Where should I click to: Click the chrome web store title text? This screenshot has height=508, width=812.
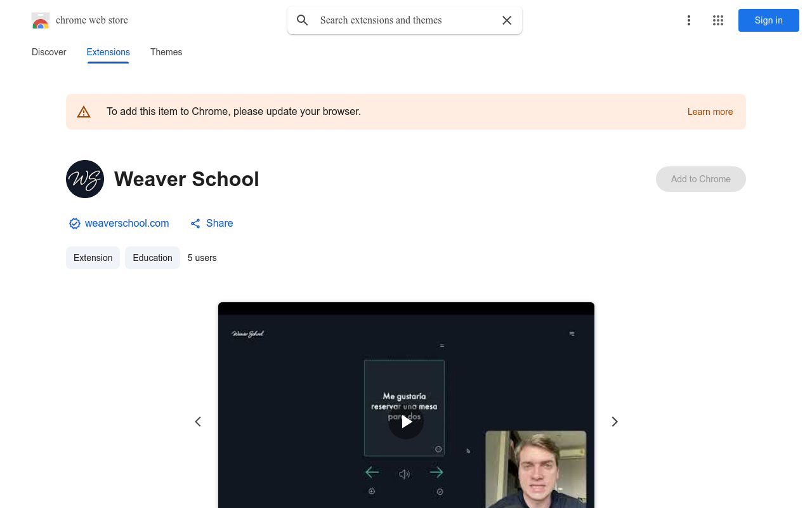pos(92,20)
